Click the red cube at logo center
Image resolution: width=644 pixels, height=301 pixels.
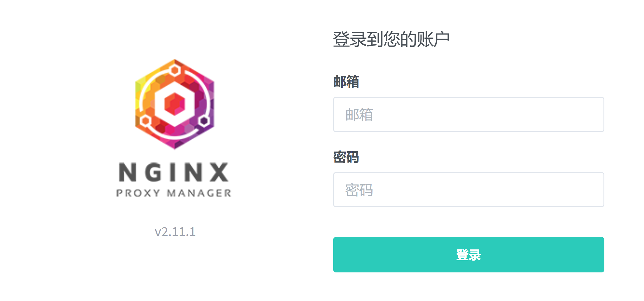pyautogui.click(x=175, y=104)
